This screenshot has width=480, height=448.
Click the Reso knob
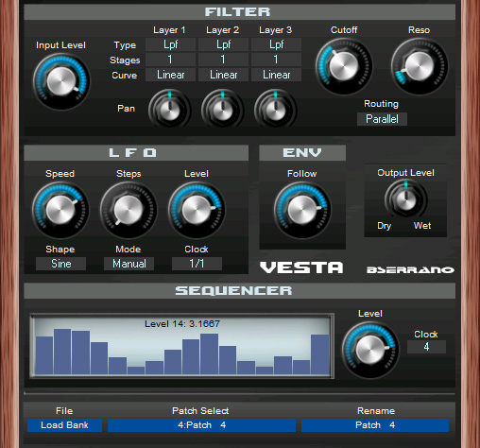pyautogui.click(x=420, y=66)
